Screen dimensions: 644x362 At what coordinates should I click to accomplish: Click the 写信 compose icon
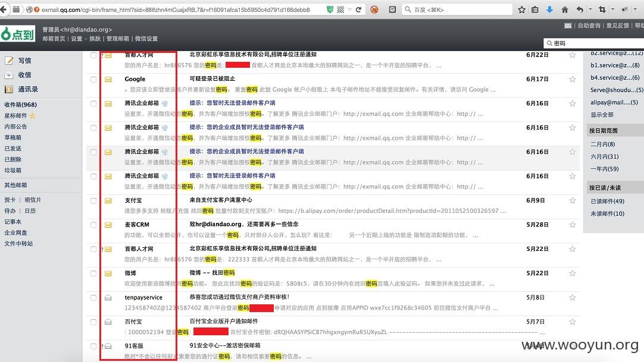pos(9,61)
